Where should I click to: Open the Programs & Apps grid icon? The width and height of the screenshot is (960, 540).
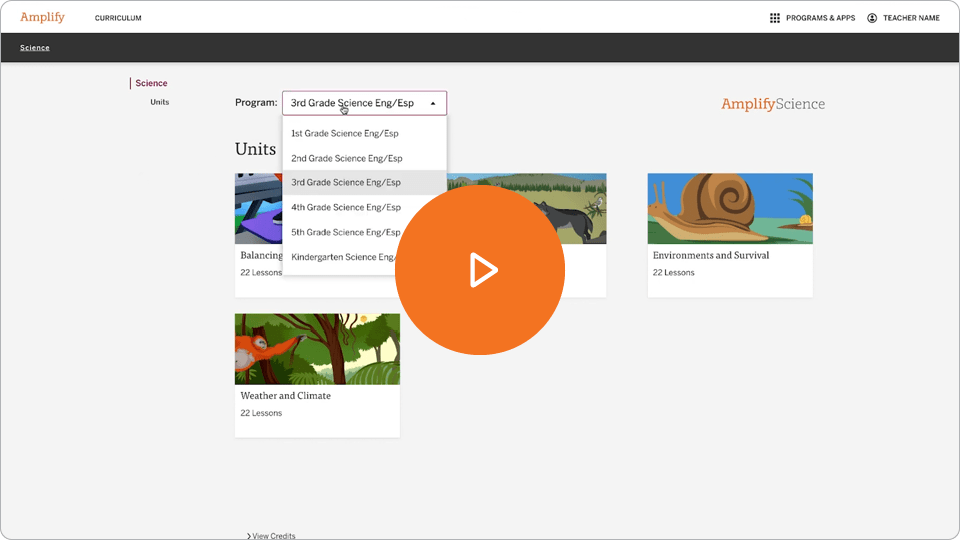pyautogui.click(x=774, y=18)
